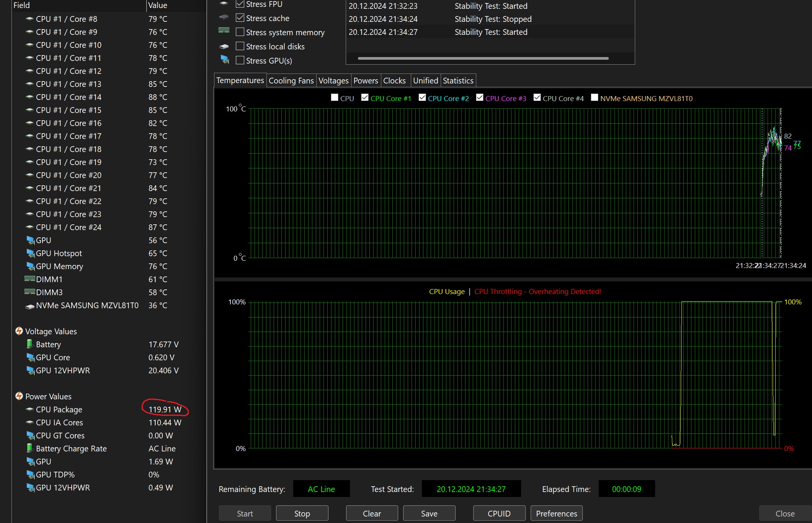Click the DIMM1 memory module icon

[x=29, y=279]
